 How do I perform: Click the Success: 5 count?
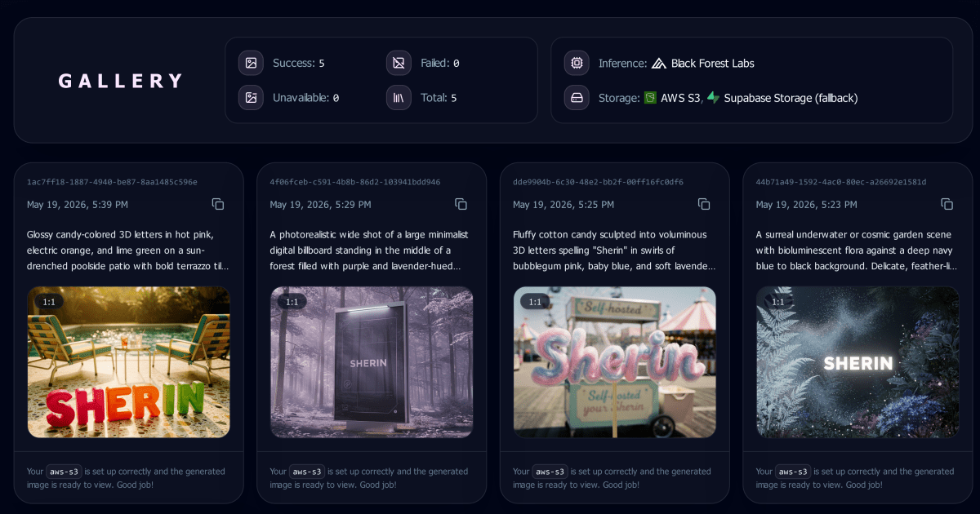(299, 63)
